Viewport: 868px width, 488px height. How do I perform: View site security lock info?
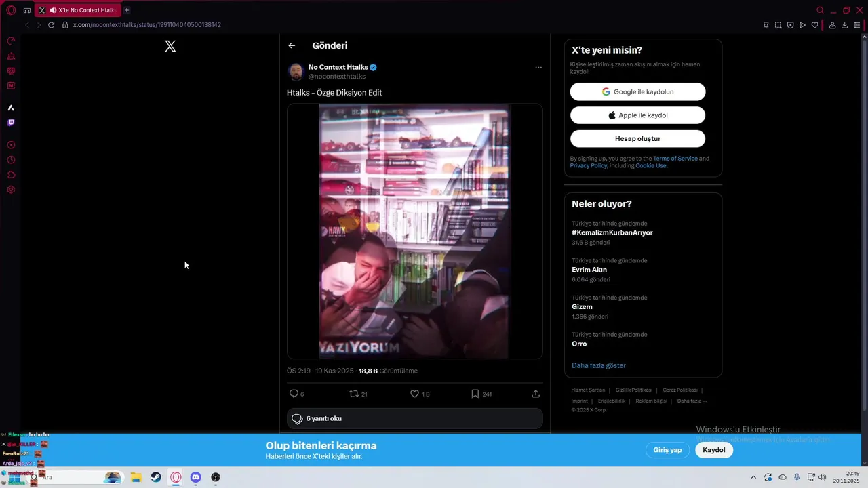pos(65,25)
